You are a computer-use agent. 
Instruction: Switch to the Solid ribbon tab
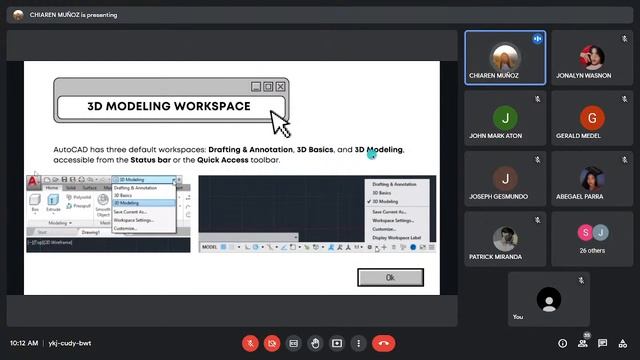point(71,188)
